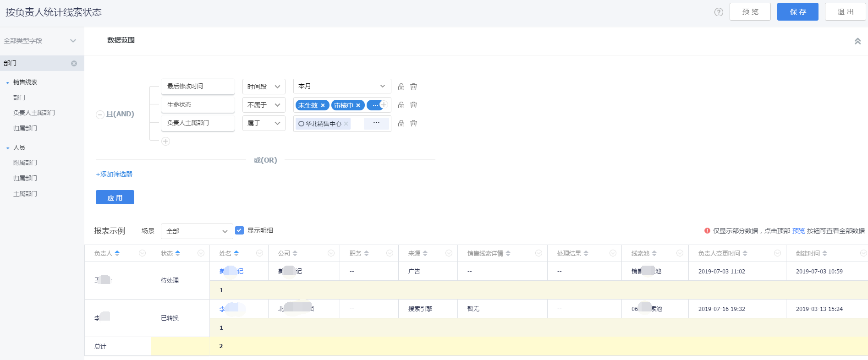Open the help question mark icon
868x360 pixels.
pyautogui.click(x=719, y=12)
